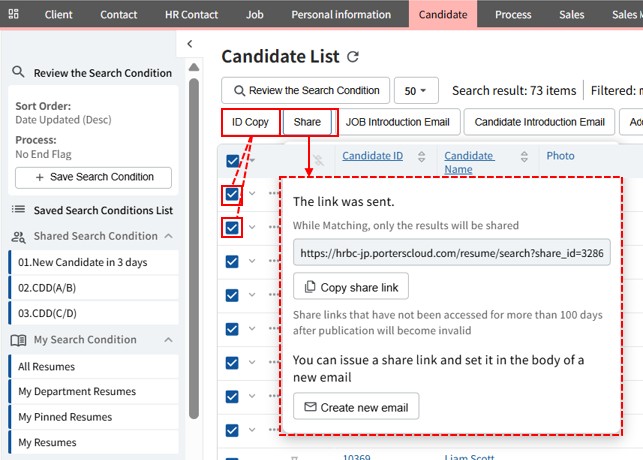The width and height of the screenshot is (643, 460).
Task: Collapse the My Search Condition section
Action: [167, 339]
